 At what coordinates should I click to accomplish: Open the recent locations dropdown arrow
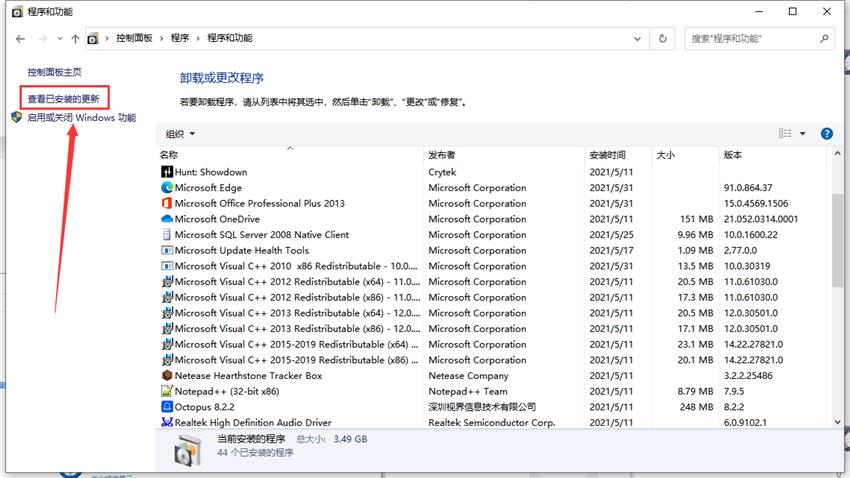[x=60, y=38]
